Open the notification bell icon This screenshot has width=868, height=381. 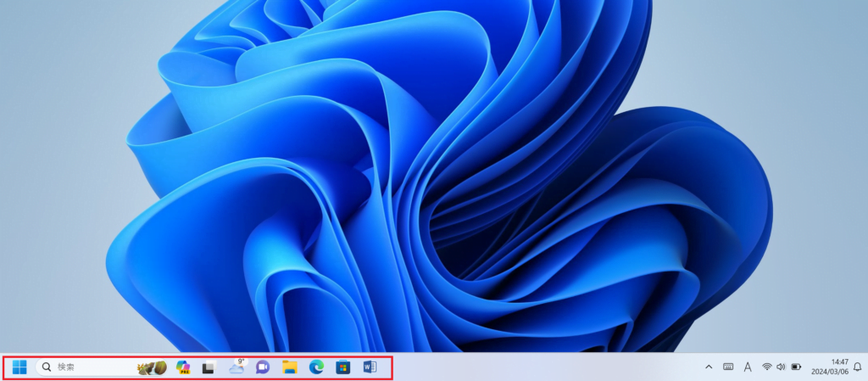pyautogui.click(x=858, y=367)
